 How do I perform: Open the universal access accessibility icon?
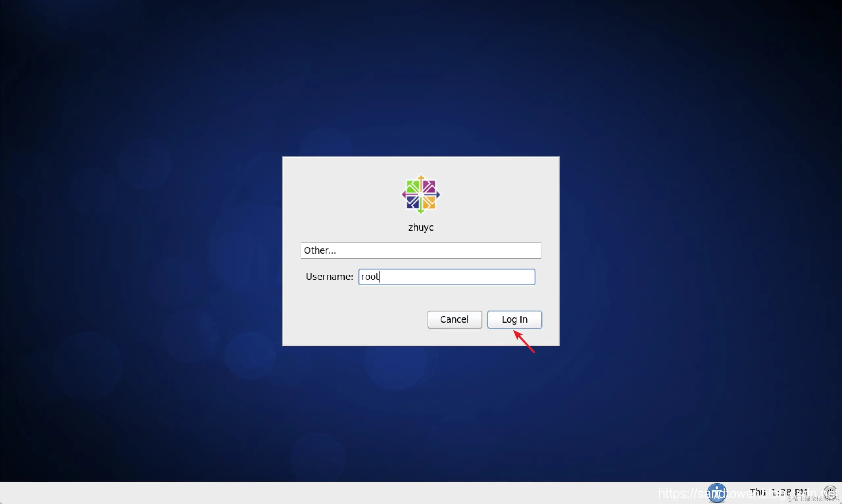pos(717,493)
